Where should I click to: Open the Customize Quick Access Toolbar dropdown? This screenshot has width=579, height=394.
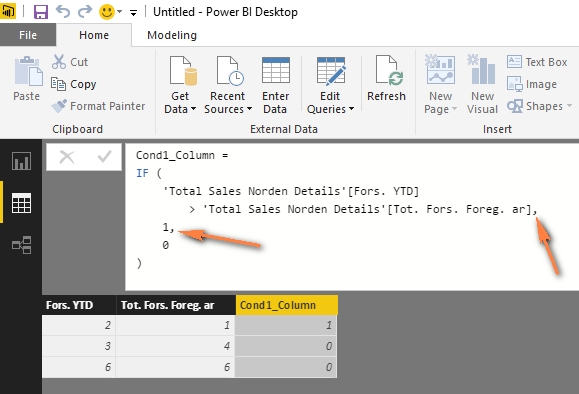tap(133, 13)
